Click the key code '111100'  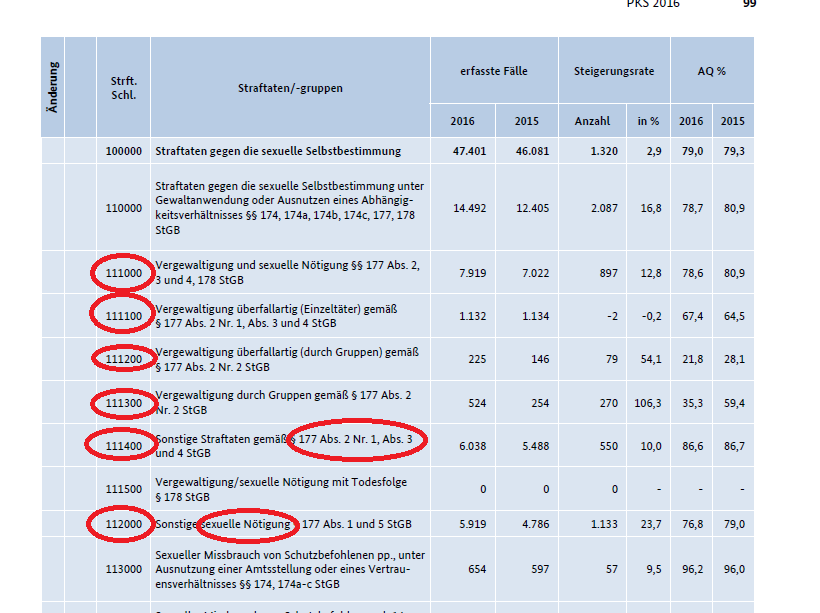(x=123, y=316)
